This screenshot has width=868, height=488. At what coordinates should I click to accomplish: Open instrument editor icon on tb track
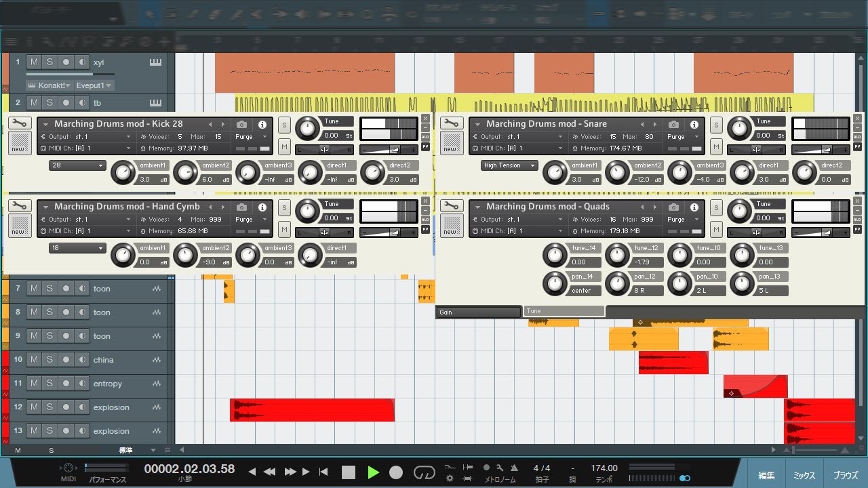[x=156, y=102]
